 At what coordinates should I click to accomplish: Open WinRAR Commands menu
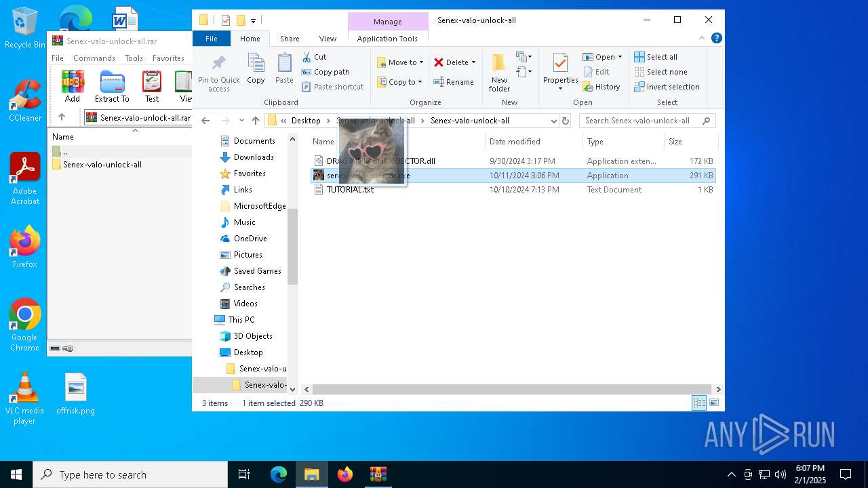(94, 58)
